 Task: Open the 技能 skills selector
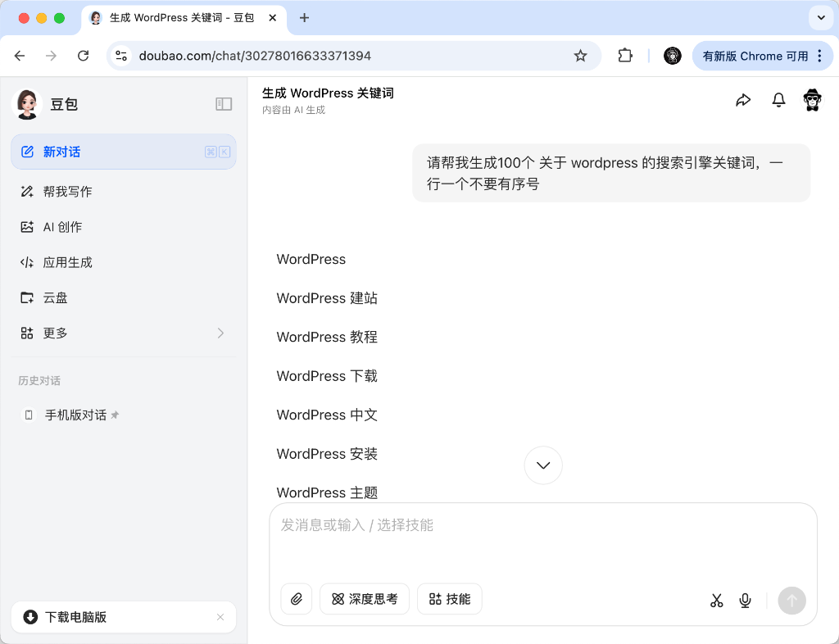[450, 599]
